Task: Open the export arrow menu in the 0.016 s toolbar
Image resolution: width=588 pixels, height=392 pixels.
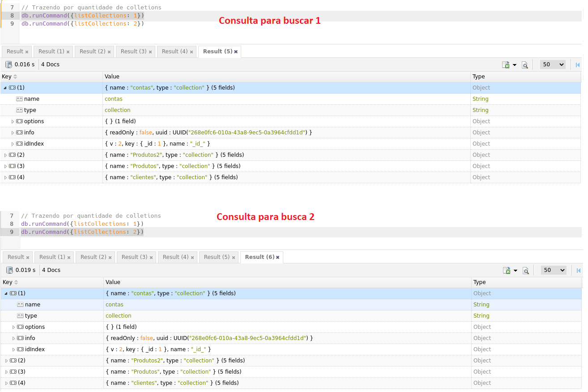Action: (515, 65)
